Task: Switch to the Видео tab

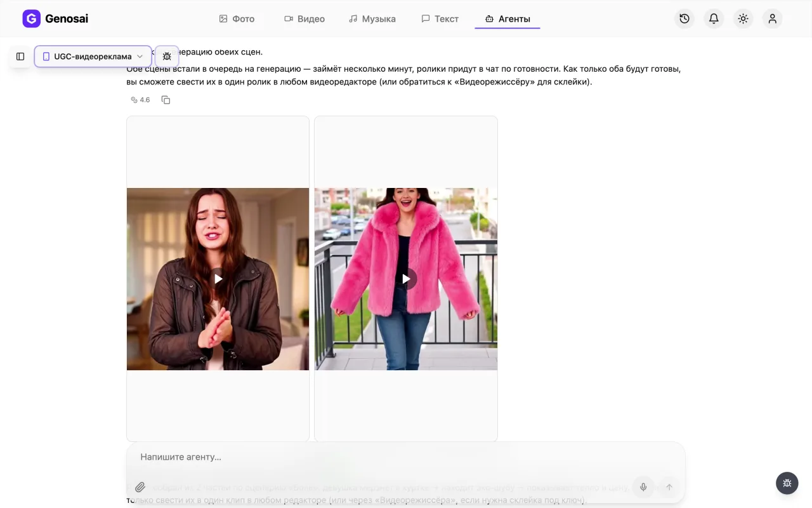Action: click(304, 19)
